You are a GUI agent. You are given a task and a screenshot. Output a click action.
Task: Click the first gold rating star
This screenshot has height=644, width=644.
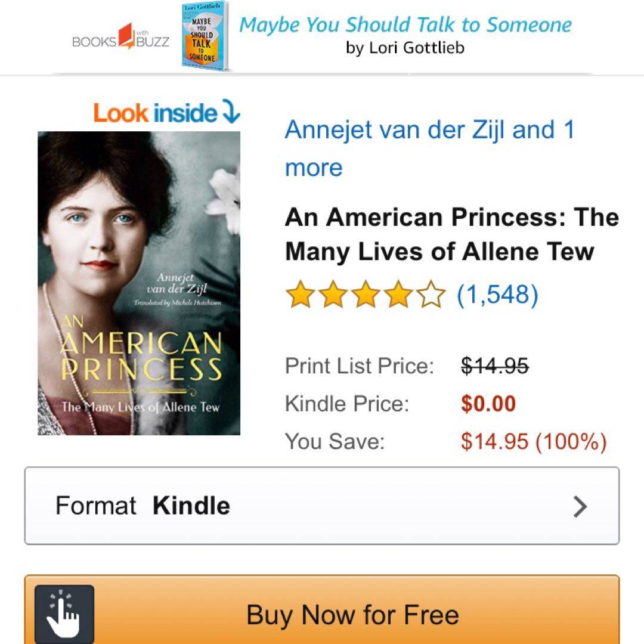pyautogui.click(x=300, y=294)
